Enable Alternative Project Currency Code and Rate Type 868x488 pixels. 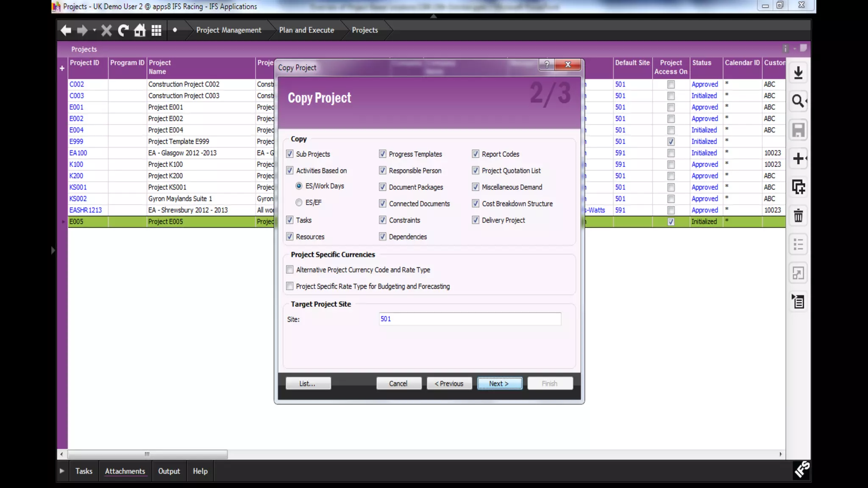290,269
